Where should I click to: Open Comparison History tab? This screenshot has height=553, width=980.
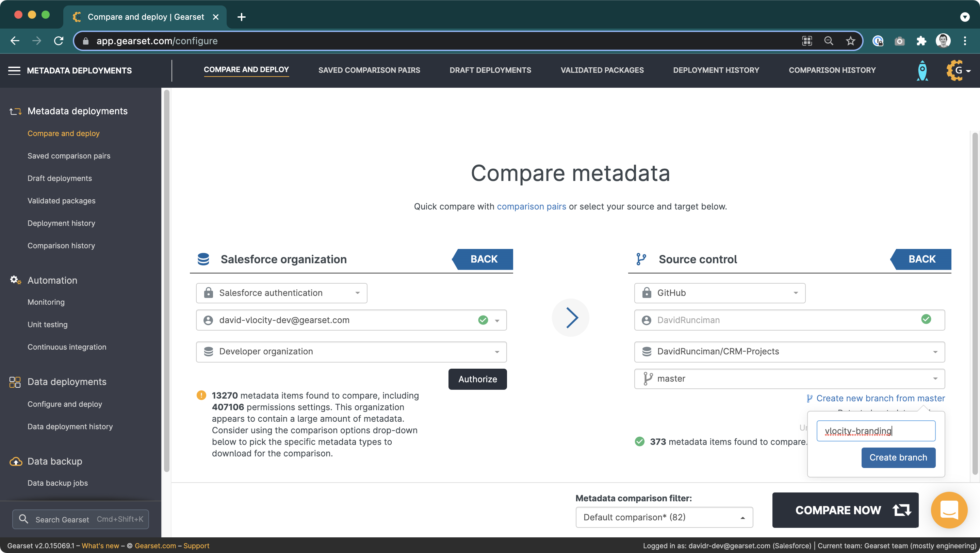[x=832, y=70]
